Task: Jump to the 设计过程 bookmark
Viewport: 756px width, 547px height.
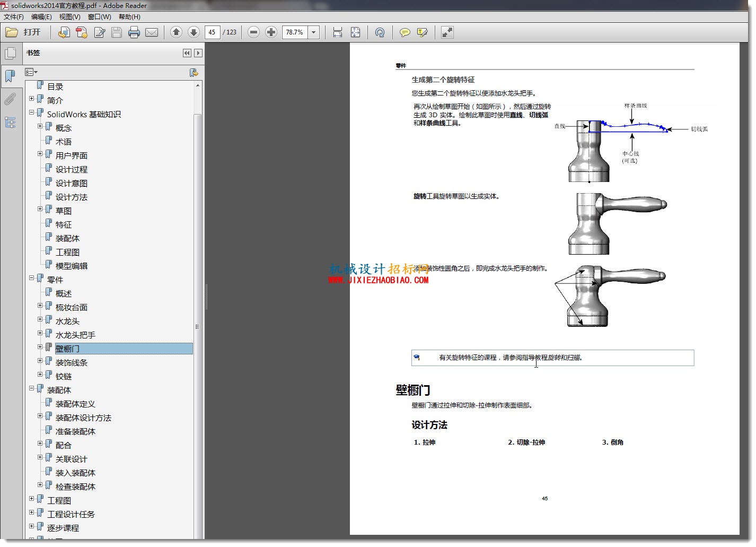Action: tap(72, 170)
